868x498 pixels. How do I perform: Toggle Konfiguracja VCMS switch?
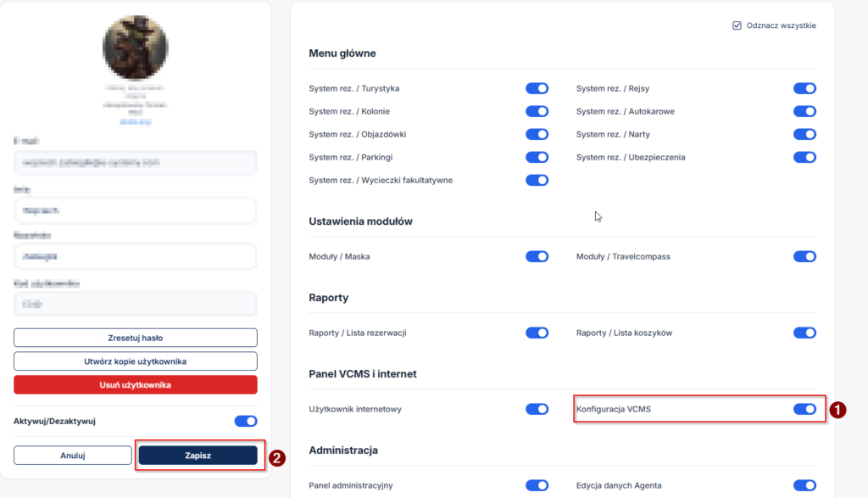tap(804, 409)
